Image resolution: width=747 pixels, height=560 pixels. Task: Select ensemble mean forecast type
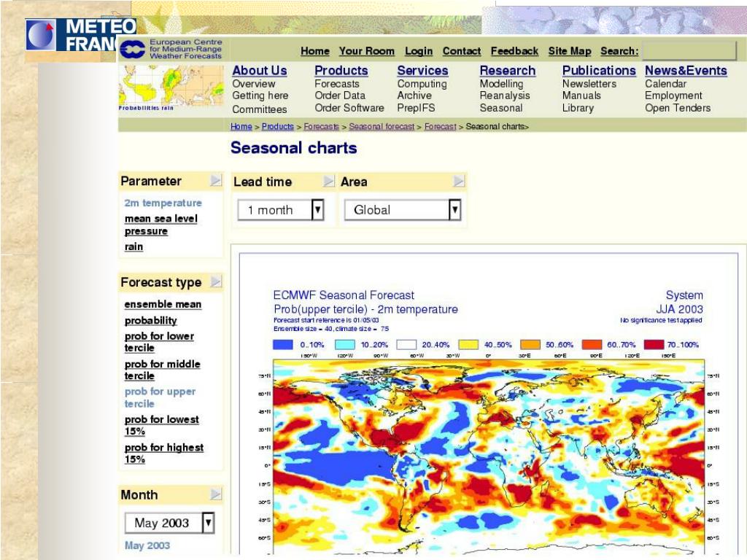click(x=163, y=304)
